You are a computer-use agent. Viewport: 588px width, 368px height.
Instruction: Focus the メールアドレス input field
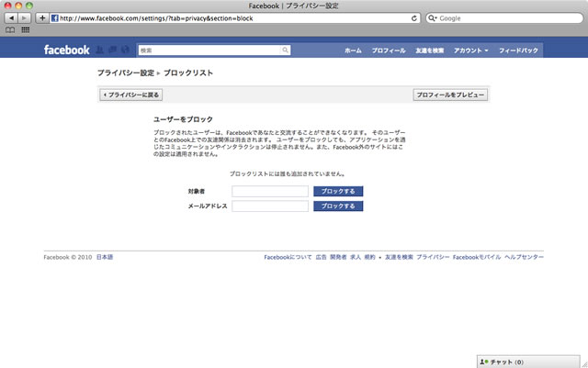(270, 206)
